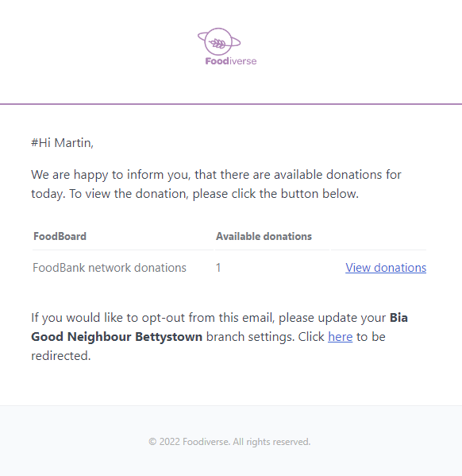
Task: Click the available donations count '1'
Action: coord(218,268)
